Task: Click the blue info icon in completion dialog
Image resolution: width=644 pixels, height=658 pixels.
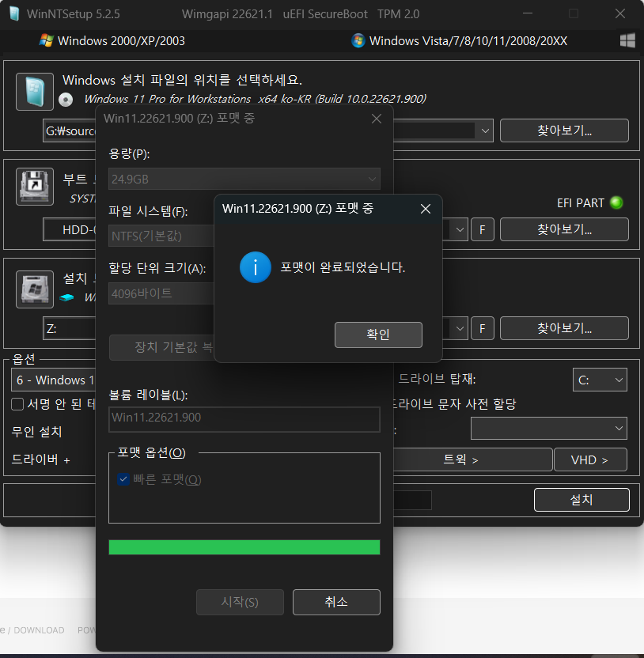Action: [256, 267]
